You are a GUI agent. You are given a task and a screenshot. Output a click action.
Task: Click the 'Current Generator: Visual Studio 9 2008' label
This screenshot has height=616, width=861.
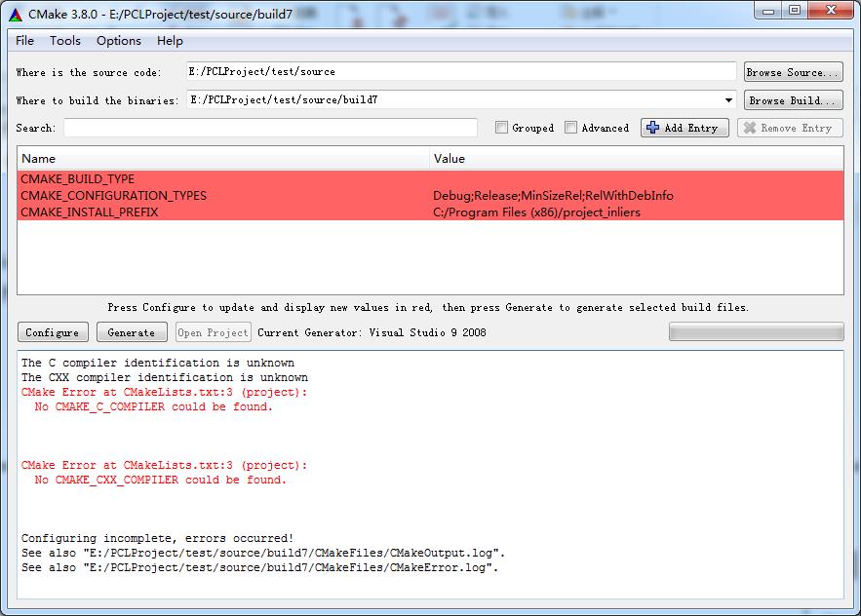pyautogui.click(x=372, y=332)
